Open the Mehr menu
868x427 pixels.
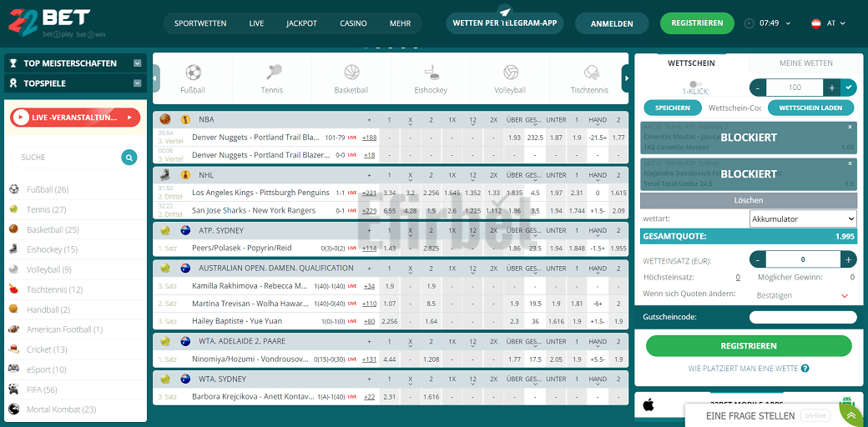pyautogui.click(x=401, y=23)
